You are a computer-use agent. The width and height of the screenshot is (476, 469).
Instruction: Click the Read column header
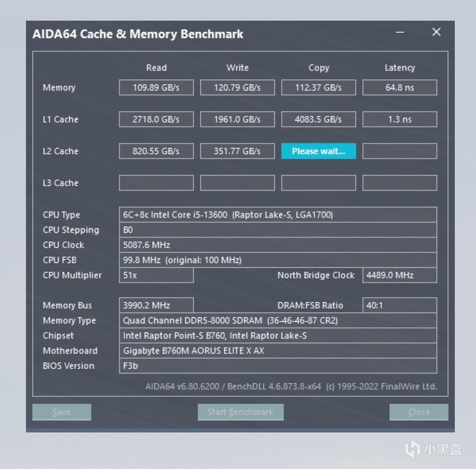click(x=156, y=67)
